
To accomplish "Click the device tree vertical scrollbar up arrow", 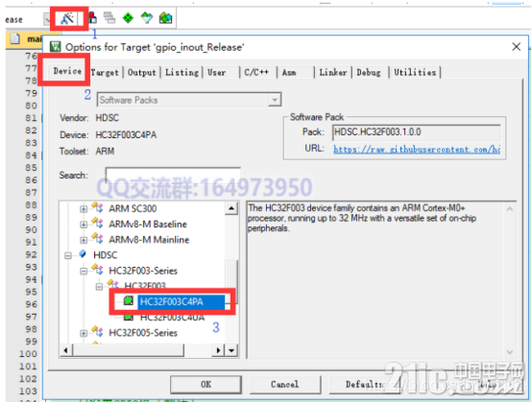I will coord(231,208).
